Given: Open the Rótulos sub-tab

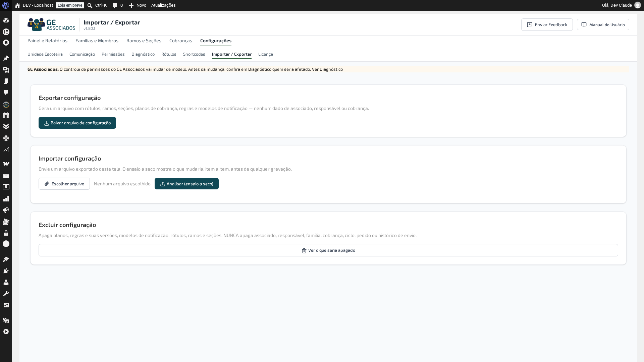Looking at the screenshot, I should (169, 54).
